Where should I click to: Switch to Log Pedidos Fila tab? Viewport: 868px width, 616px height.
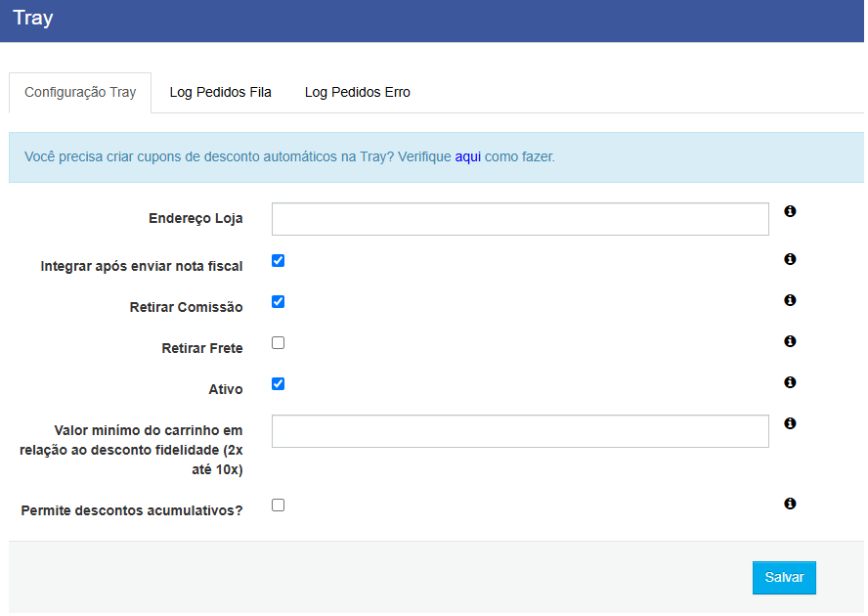tap(220, 93)
